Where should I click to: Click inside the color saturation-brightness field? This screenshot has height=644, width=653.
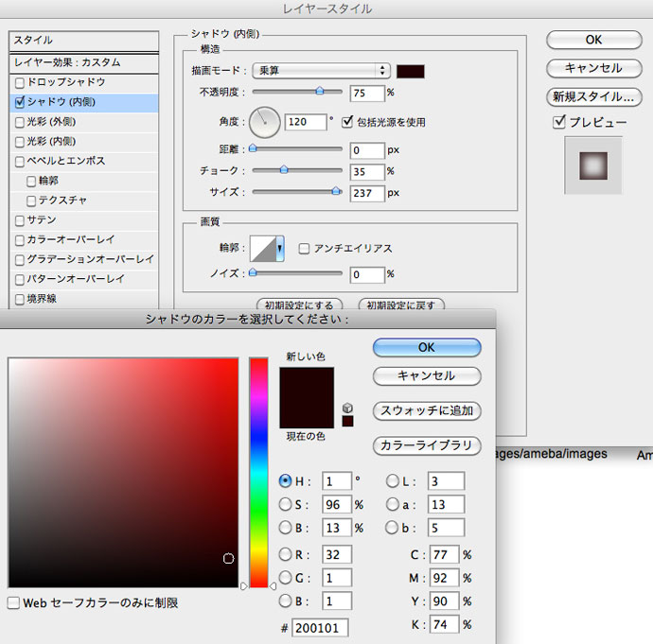123,473
